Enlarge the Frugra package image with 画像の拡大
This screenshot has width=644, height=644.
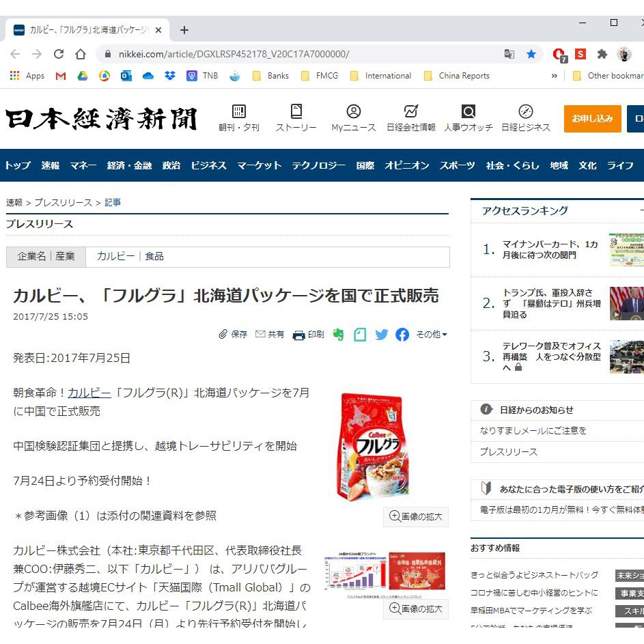416,517
